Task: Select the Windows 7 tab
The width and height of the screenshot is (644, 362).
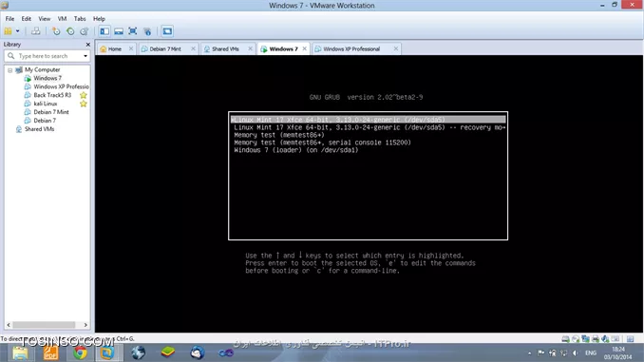Action: [x=283, y=48]
